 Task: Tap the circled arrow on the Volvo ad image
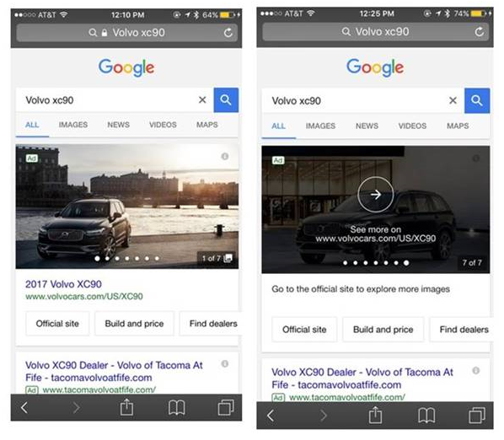pyautogui.click(x=375, y=195)
